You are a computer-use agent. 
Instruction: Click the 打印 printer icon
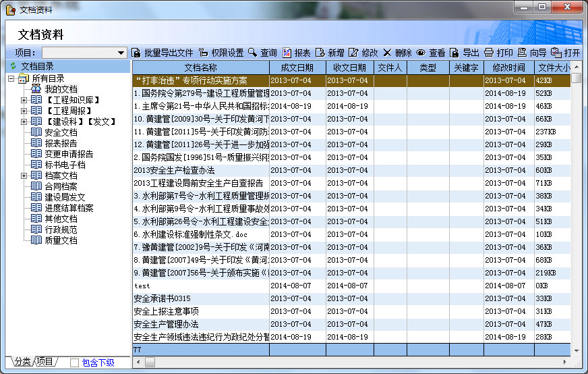point(489,53)
